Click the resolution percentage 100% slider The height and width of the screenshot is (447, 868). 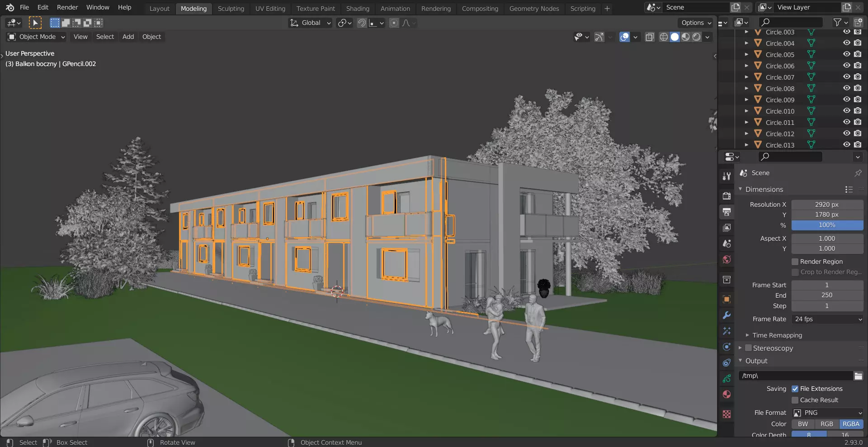click(x=827, y=225)
